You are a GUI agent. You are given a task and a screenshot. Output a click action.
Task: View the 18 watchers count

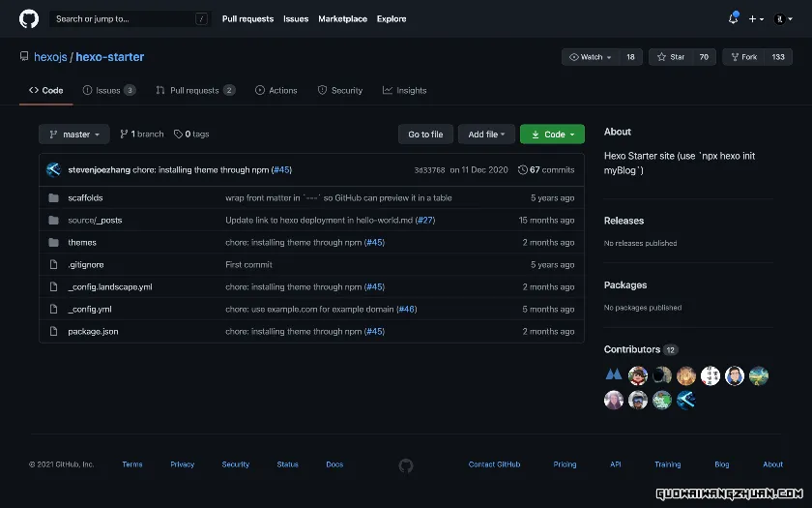point(630,57)
